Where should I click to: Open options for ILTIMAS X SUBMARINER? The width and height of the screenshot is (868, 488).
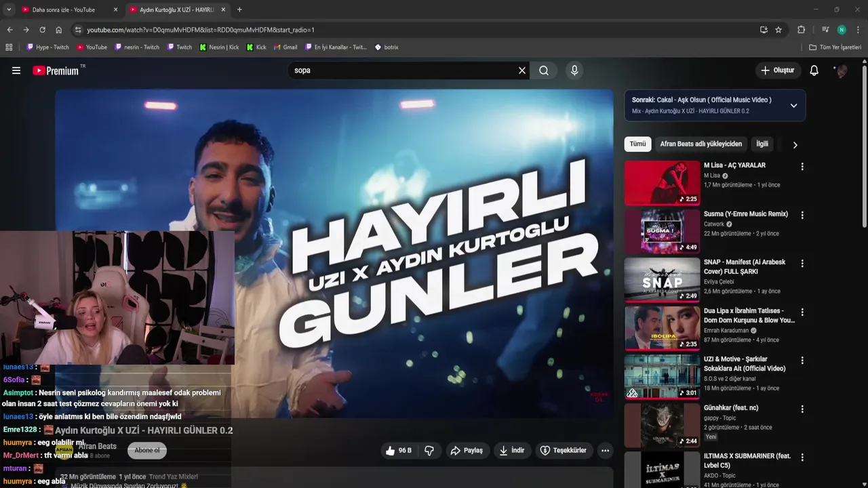[x=802, y=458]
